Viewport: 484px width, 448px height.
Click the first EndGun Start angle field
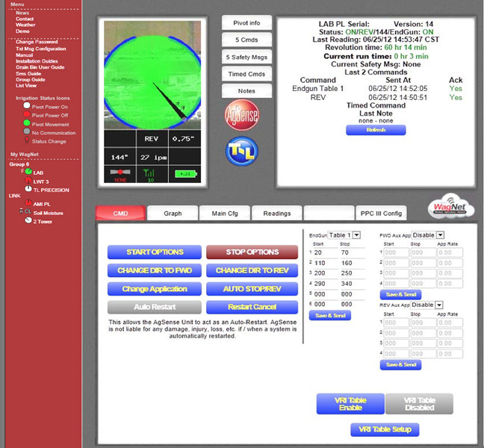coord(325,253)
